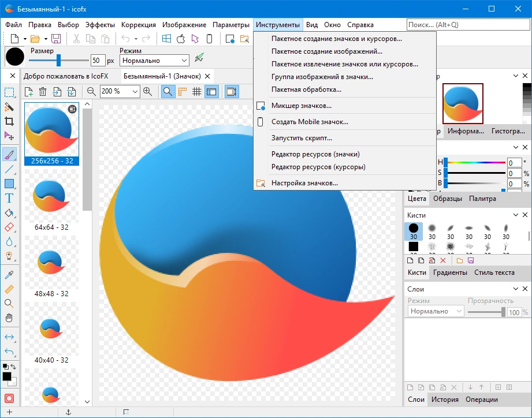532x418 pixels.
Task: Select the blur droplet tool
Action: click(9, 241)
